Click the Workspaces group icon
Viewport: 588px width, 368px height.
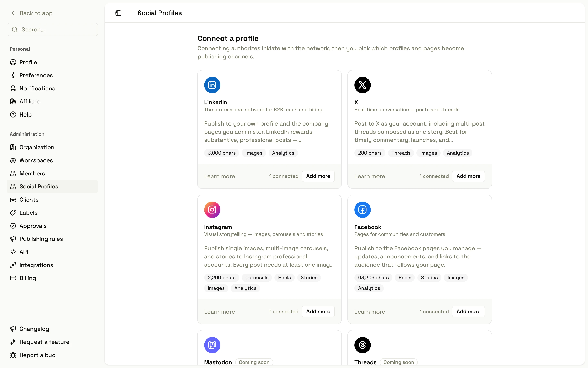click(13, 160)
